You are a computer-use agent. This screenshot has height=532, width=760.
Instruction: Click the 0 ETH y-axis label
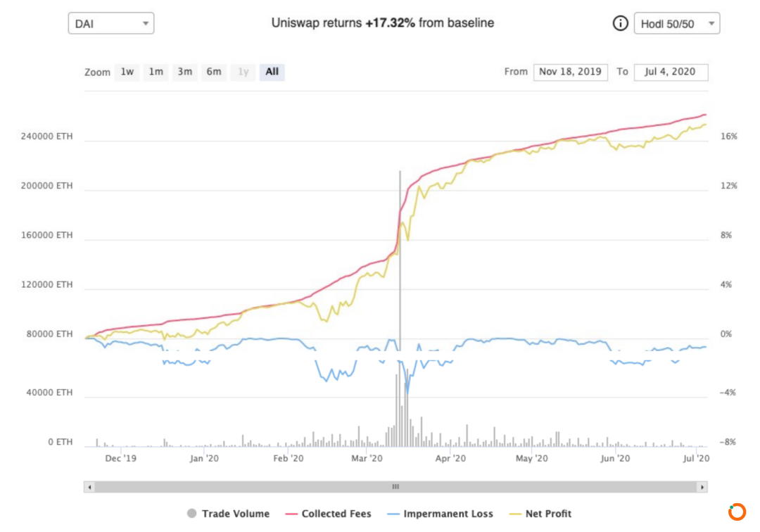[x=60, y=442]
